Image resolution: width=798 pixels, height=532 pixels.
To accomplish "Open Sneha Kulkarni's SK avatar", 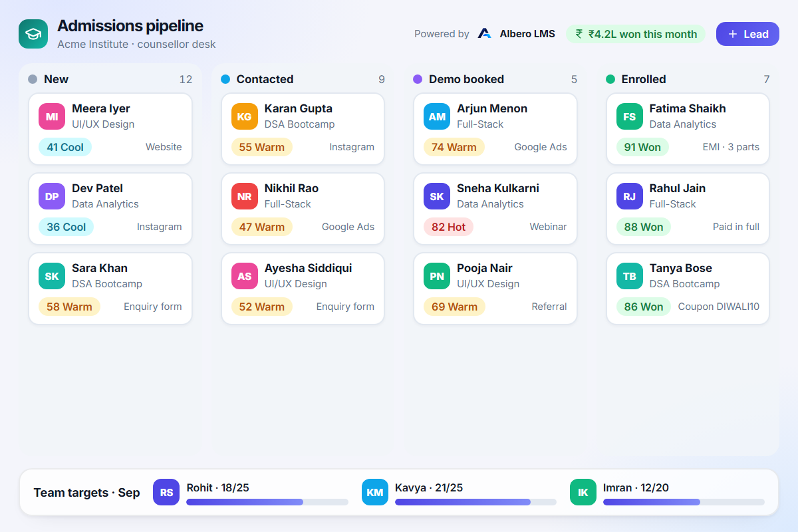I will 437,196.
